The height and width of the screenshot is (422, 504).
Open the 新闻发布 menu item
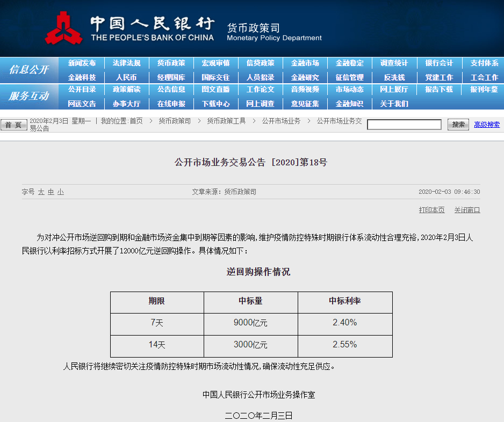point(82,63)
